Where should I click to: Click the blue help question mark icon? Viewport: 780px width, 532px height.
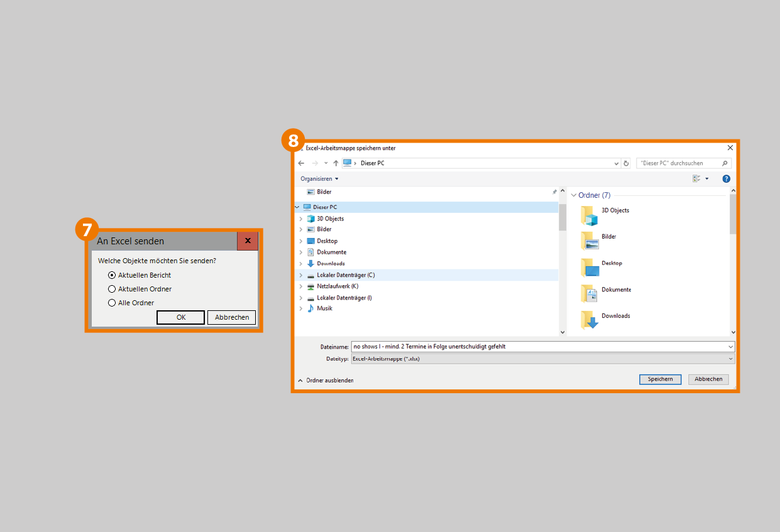pyautogui.click(x=726, y=179)
